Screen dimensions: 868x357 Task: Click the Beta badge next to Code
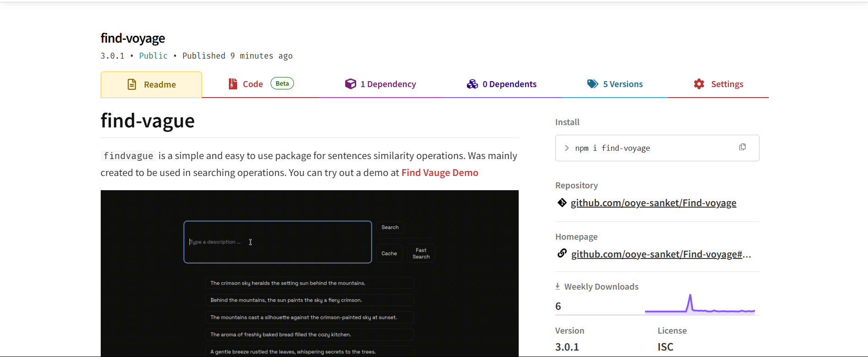click(282, 83)
